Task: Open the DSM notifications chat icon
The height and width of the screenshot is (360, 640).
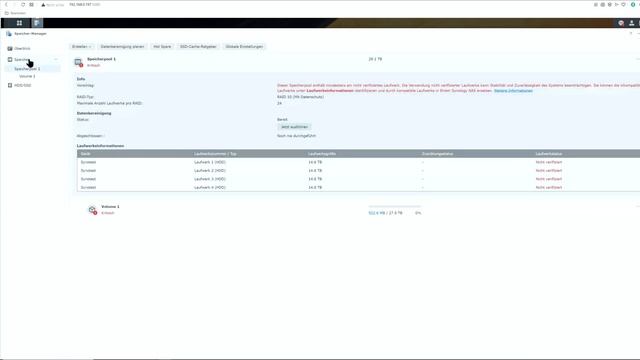Action: 621,23
